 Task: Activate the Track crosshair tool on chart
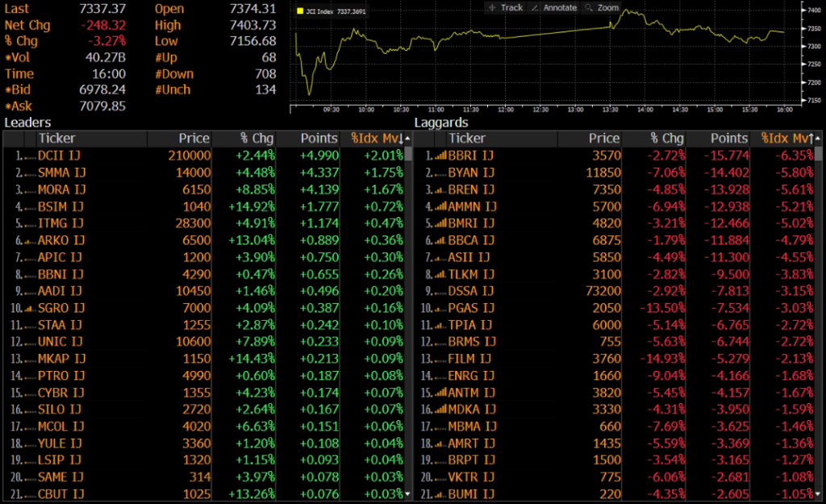pyautogui.click(x=506, y=8)
